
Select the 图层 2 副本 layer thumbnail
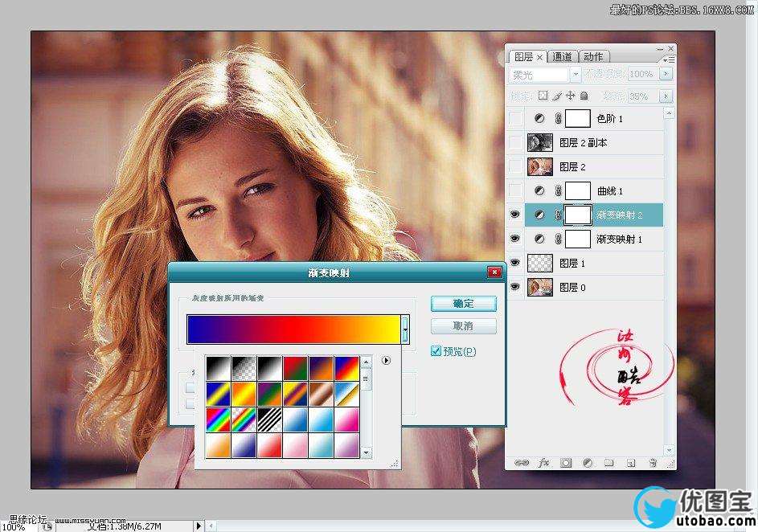(540, 142)
